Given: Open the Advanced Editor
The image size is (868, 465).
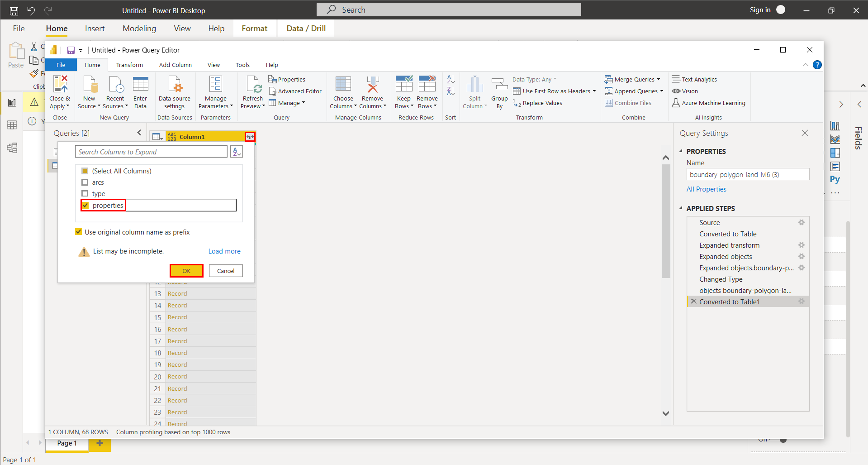Looking at the screenshot, I should [295, 91].
